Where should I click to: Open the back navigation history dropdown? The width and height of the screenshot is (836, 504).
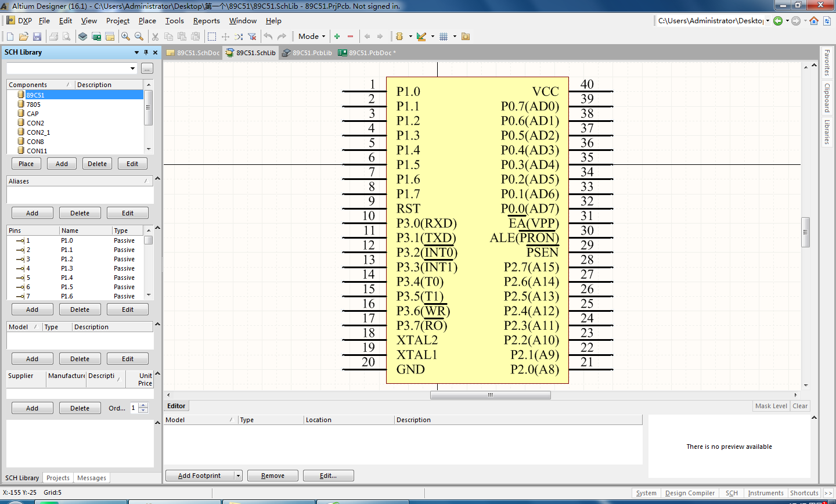click(787, 21)
